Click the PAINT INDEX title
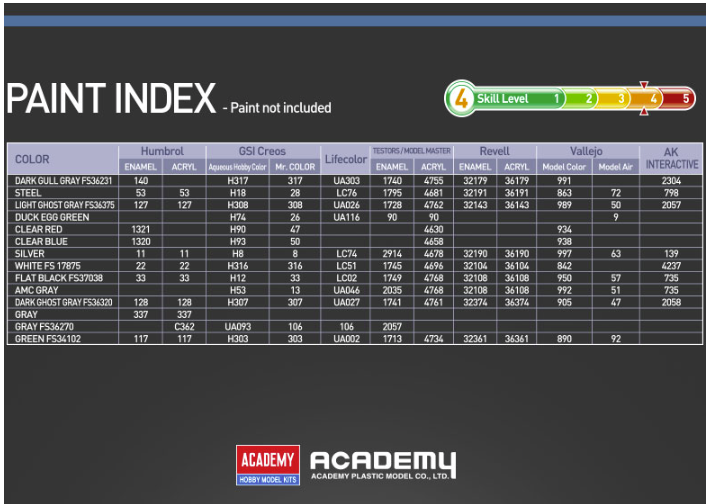 (111, 98)
